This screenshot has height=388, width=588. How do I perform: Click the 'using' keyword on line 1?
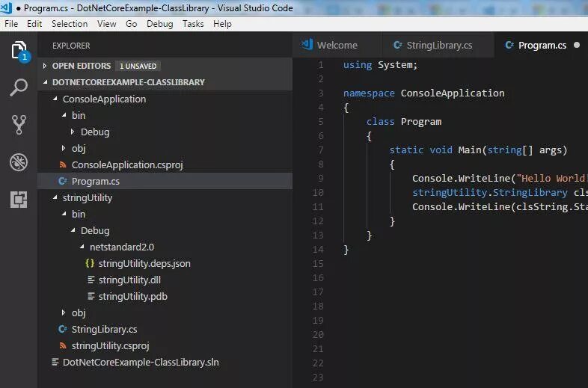click(358, 65)
